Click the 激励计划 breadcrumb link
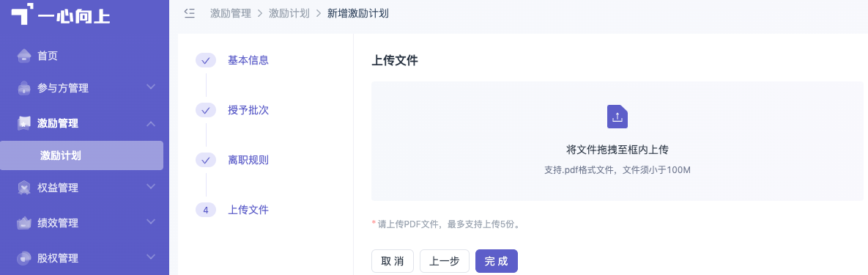The height and width of the screenshot is (275, 868). click(x=289, y=13)
